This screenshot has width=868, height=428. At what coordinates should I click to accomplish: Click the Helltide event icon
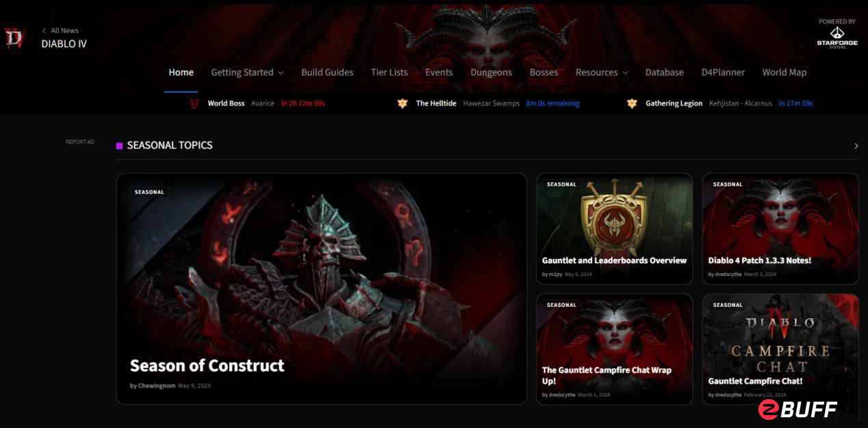point(402,103)
